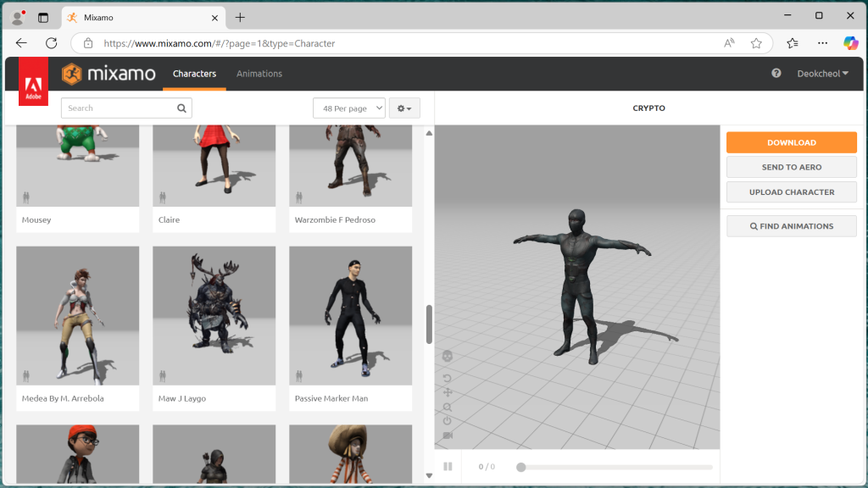Close the Mixamo browser tab

click(214, 18)
